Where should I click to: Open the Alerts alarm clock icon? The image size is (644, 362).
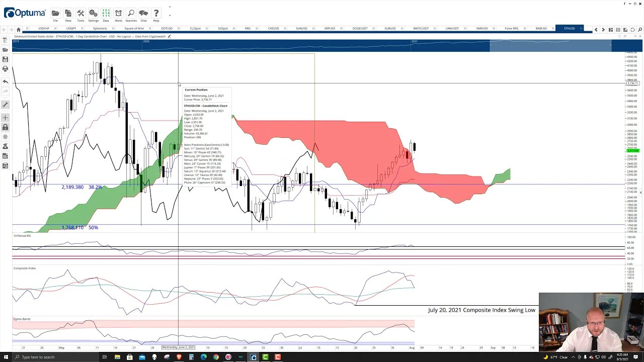(118, 13)
